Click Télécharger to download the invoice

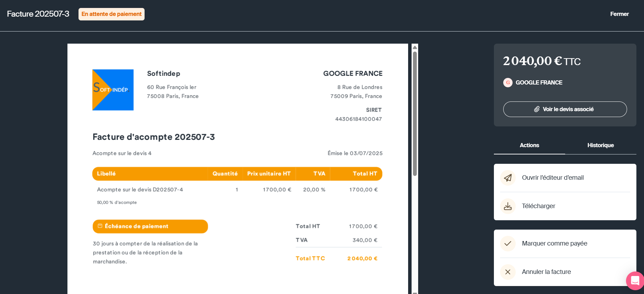[x=539, y=206]
